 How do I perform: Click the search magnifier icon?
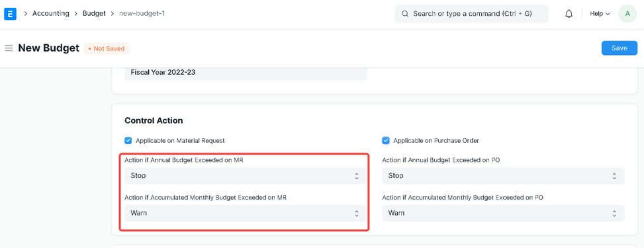click(x=405, y=13)
